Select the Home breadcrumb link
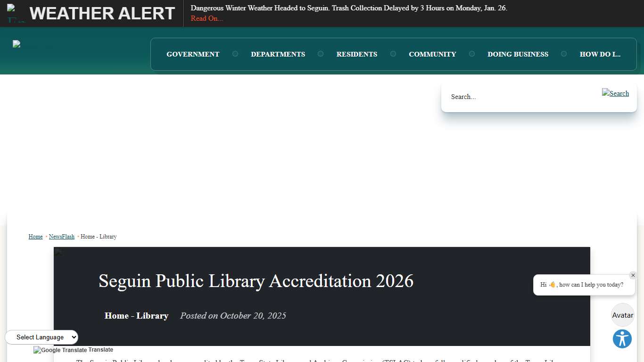This screenshot has width=644, height=362. pos(35,236)
